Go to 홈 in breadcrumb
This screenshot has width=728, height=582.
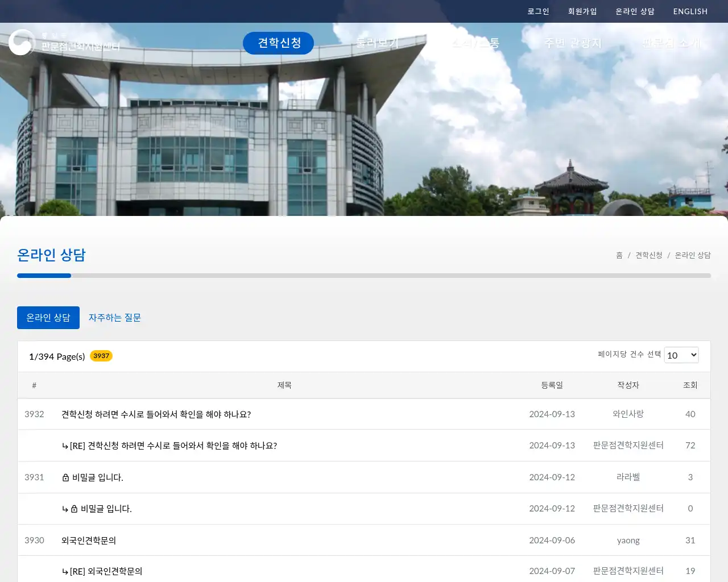tap(619, 255)
